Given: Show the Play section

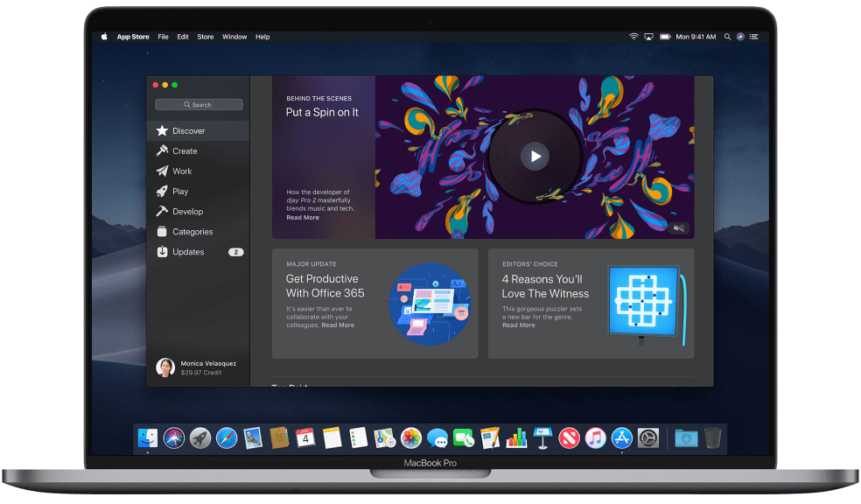Looking at the screenshot, I should pyautogui.click(x=199, y=192).
